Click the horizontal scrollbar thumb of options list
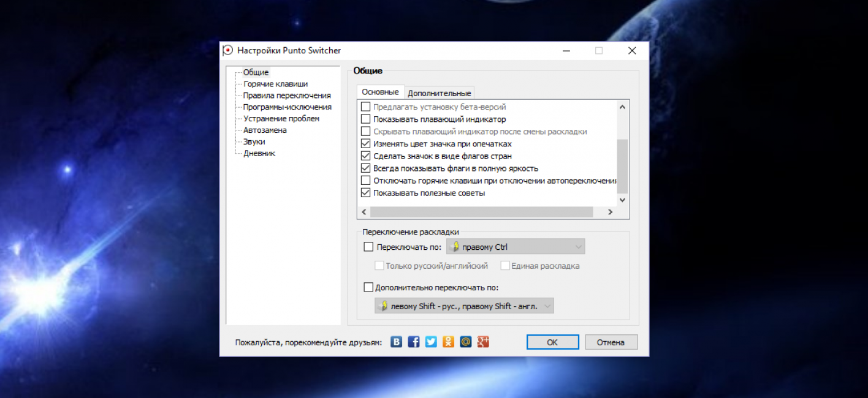The height and width of the screenshot is (398, 868). pyautogui.click(x=481, y=212)
